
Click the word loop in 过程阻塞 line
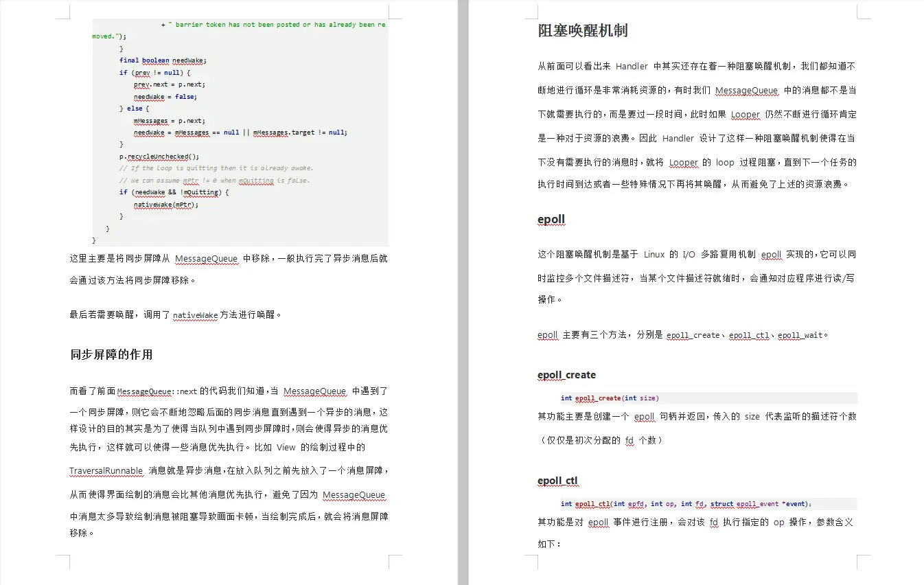(725, 163)
